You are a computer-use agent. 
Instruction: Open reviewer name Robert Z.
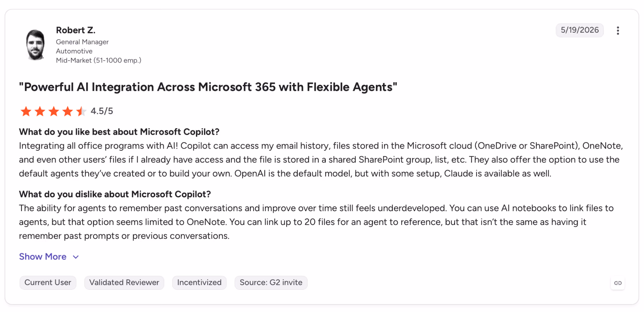pos(76,30)
